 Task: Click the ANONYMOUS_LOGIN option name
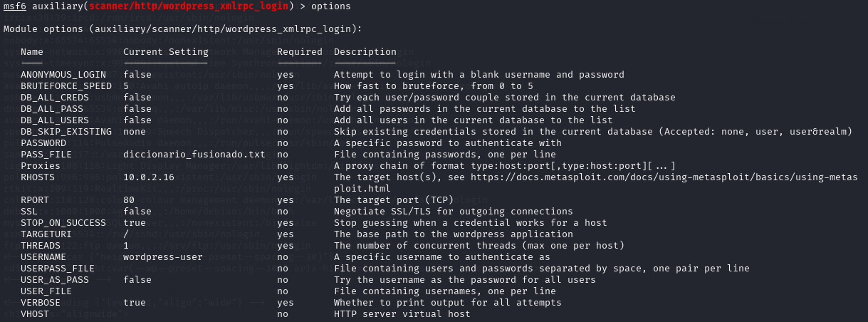(x=63, y=75)
